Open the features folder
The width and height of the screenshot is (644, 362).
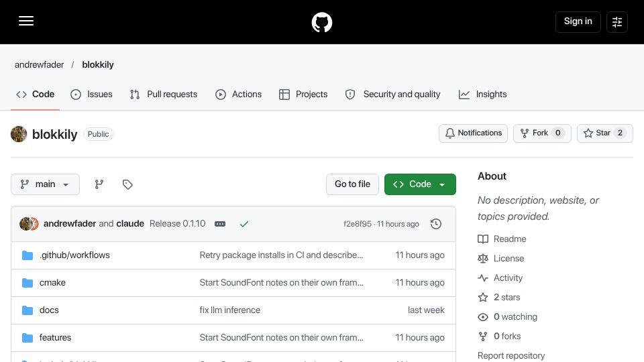(x=55, y=338)
